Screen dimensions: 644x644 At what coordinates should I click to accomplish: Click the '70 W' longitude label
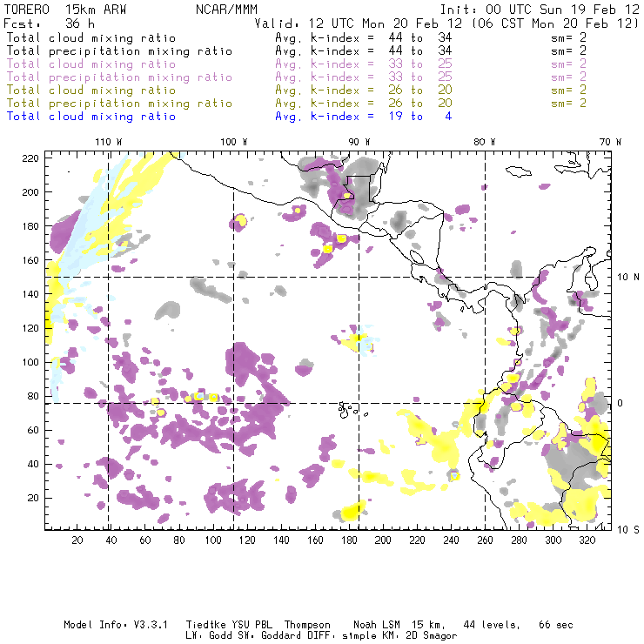pos(610,142)
